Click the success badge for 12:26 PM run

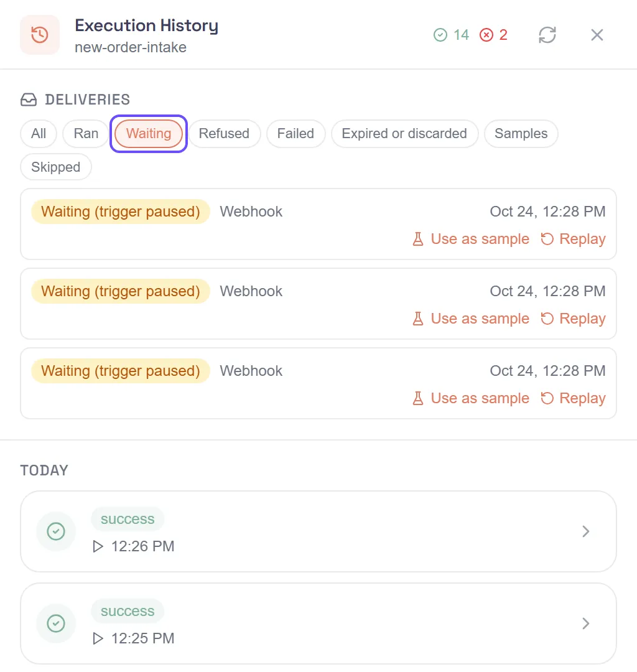[128, 519]
